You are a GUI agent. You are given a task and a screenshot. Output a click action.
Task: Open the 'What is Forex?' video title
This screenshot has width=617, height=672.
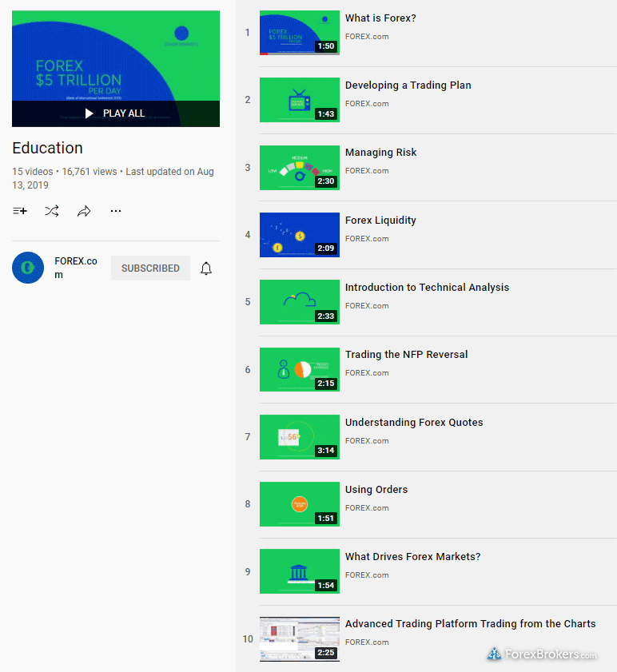pos(380,18)
